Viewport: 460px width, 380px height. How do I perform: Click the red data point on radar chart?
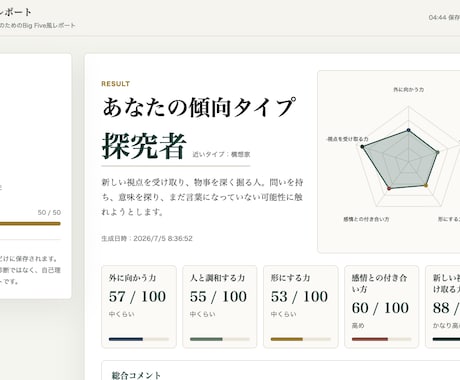389,189
